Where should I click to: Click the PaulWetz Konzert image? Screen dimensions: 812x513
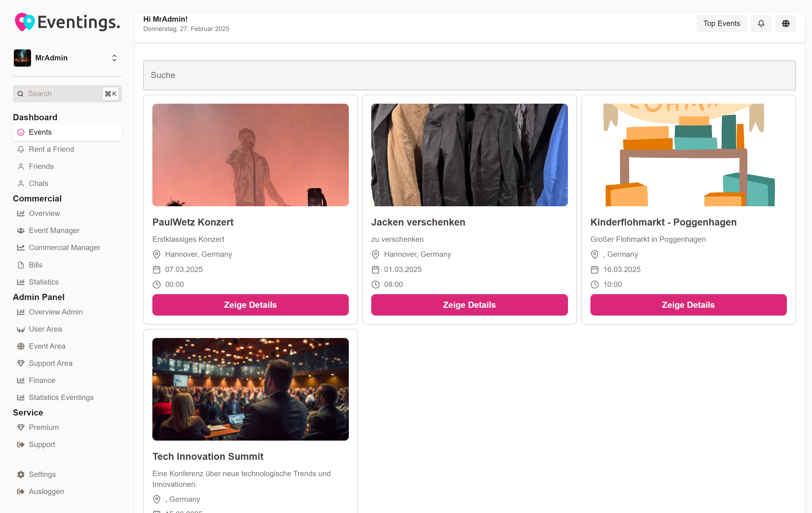(250, 155)
